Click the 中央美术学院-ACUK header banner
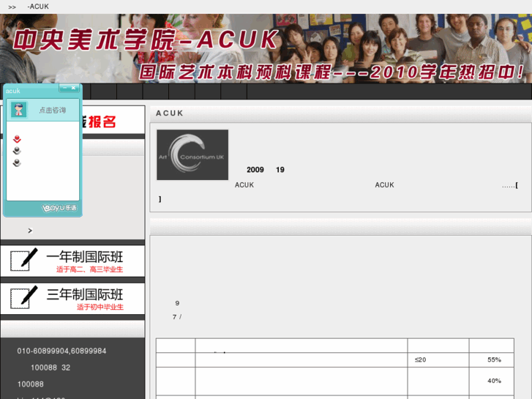Viewport: 532px width, 399px height. tap(266, 48)
